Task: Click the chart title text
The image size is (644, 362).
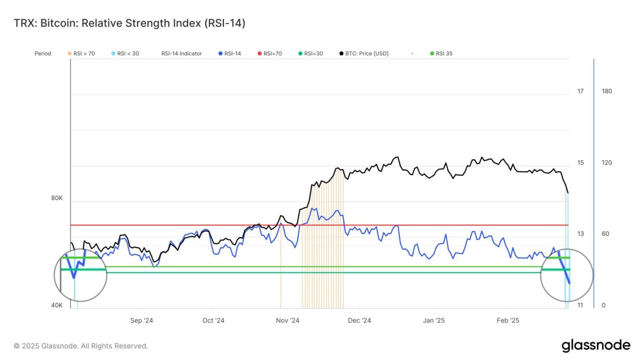Action: 129,23
